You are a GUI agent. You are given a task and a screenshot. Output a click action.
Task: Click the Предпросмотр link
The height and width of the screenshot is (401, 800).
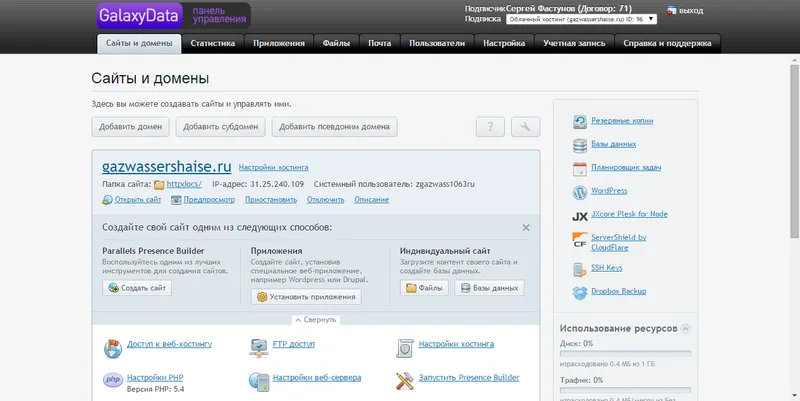pos(209,200)
